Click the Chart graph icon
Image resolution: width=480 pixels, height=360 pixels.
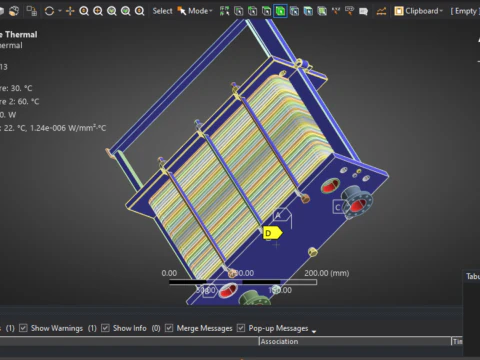(381, 11)
